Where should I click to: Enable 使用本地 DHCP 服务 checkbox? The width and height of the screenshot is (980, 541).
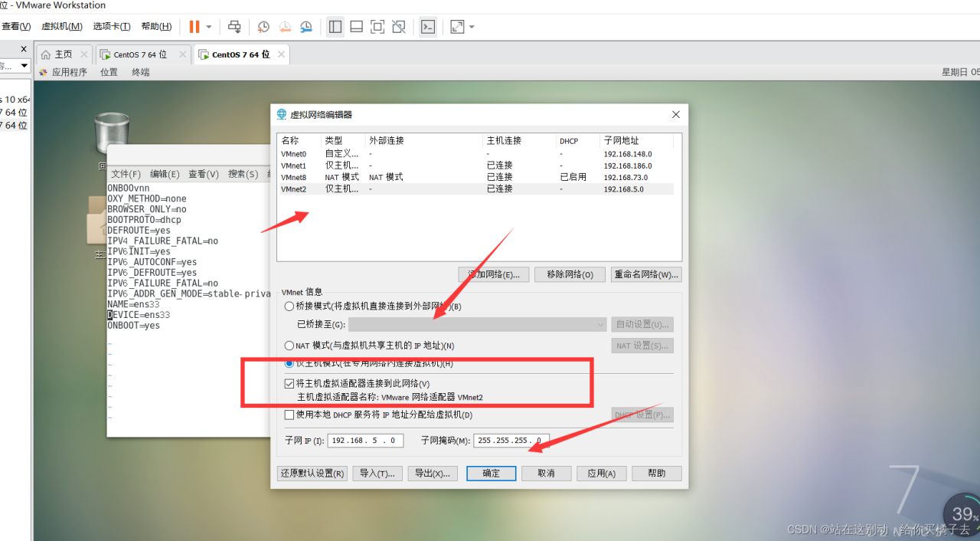tap(289, 415)
